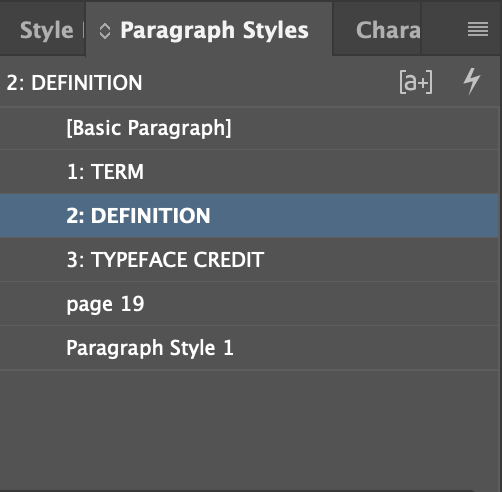Screen dimensions: 502x492
Task: Apply the 1: TERM paragraph style
Action: (x=249, y=172)
